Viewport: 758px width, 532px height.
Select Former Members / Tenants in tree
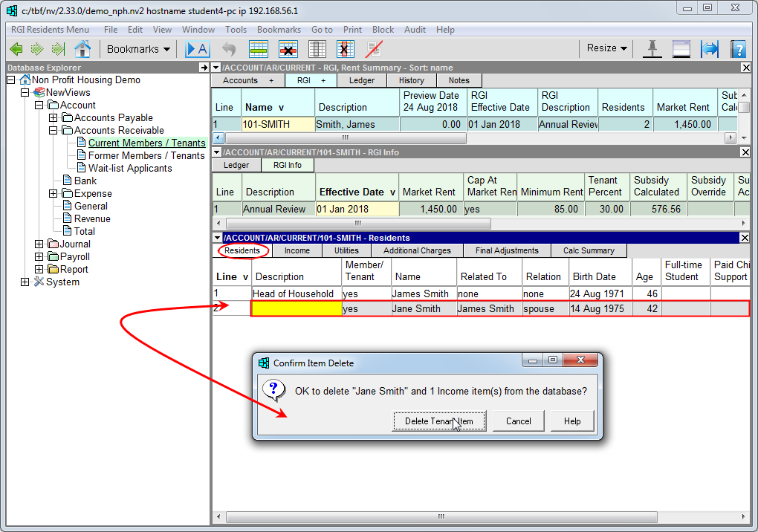pyautogui.click(x=146, y=156)
